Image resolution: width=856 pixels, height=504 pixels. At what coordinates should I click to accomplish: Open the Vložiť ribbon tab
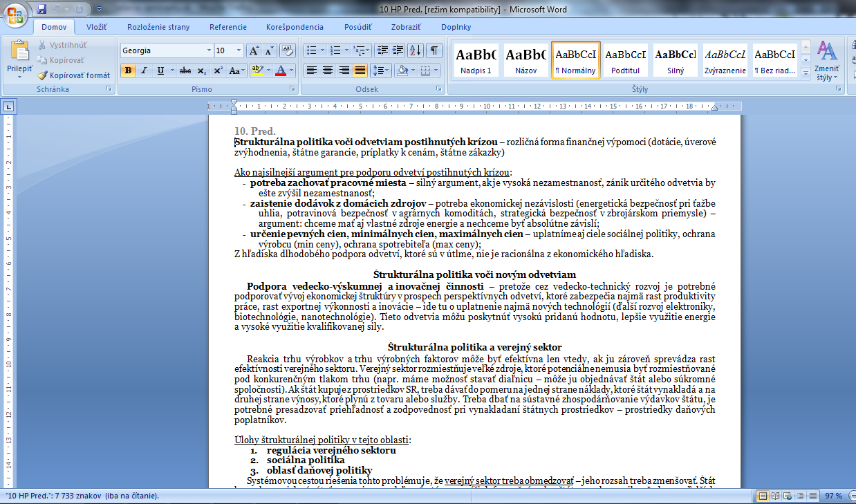(96, 27)
